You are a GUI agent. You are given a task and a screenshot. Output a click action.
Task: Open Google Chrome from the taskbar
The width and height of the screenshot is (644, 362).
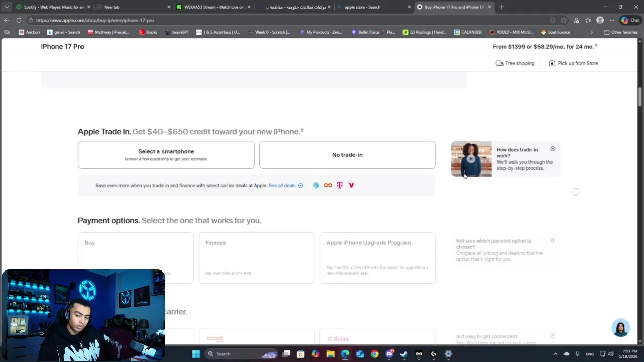point(374,354)
